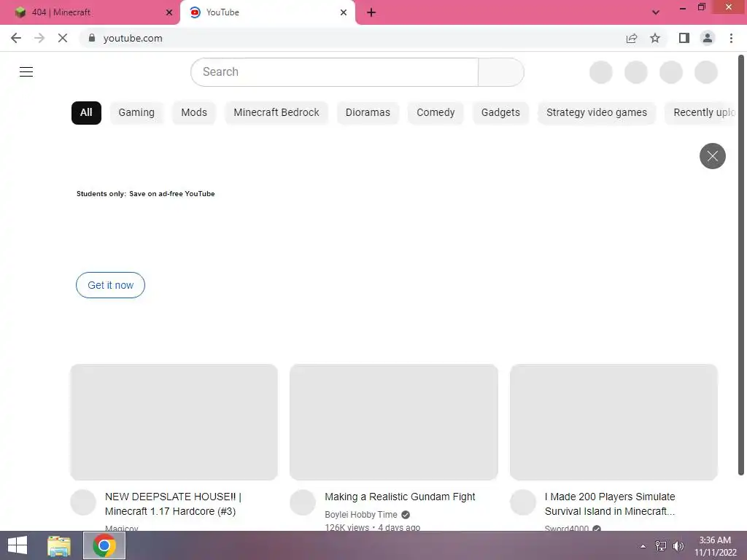
Task: Open the NEW DEEPSLATE HOUSE video thumbnail
Action: (x=174, y=422)
